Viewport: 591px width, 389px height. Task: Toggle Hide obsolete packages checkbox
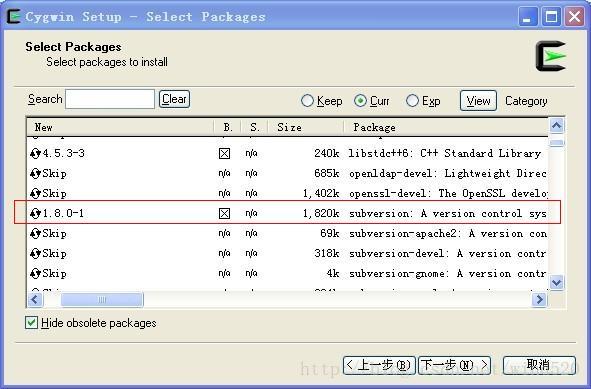[31, 323]
